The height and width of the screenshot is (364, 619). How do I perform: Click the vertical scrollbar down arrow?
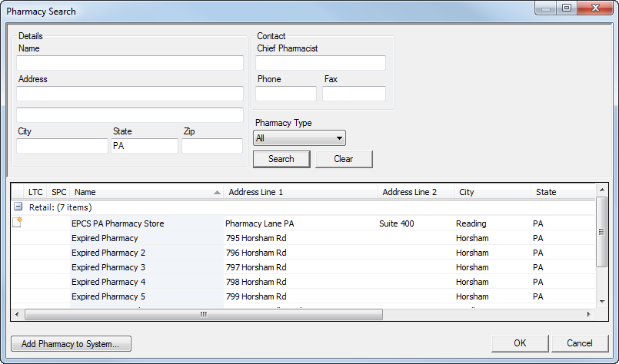(601, 302)
